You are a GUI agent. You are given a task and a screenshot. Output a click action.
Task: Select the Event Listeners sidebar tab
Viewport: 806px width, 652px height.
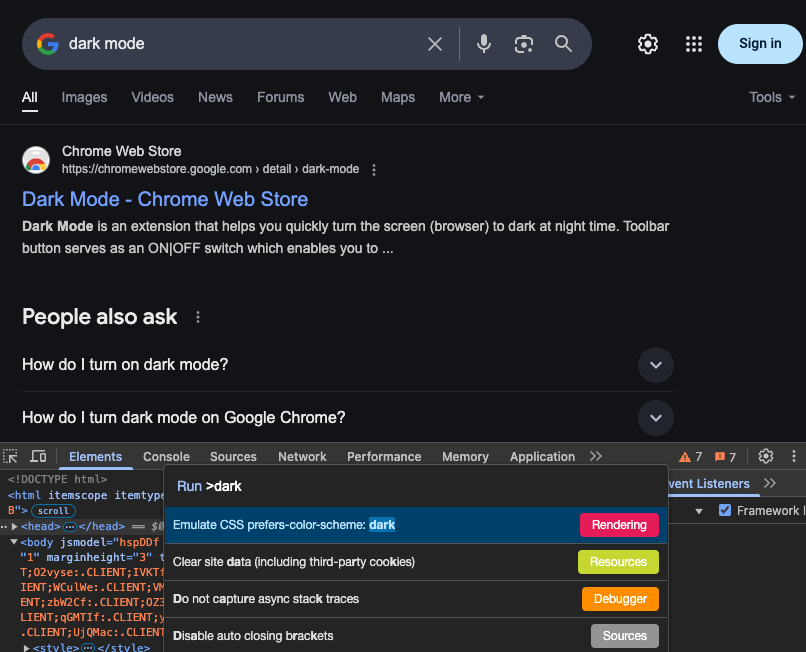pyautogui.click(x=709, y=484)
